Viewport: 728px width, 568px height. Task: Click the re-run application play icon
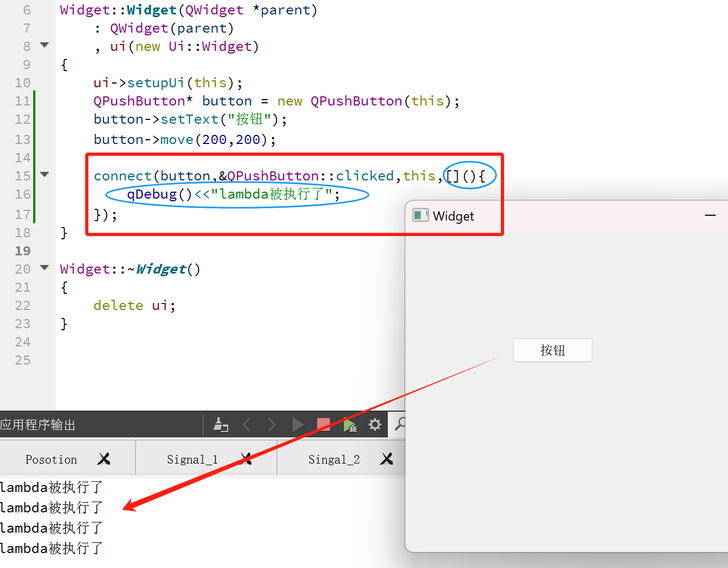(298, 425)
